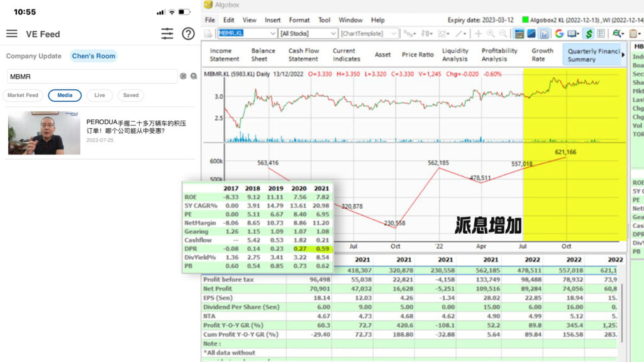Switch to Balance Sheet tab
This screenshot has width=644, height=362.
[264, 55]
